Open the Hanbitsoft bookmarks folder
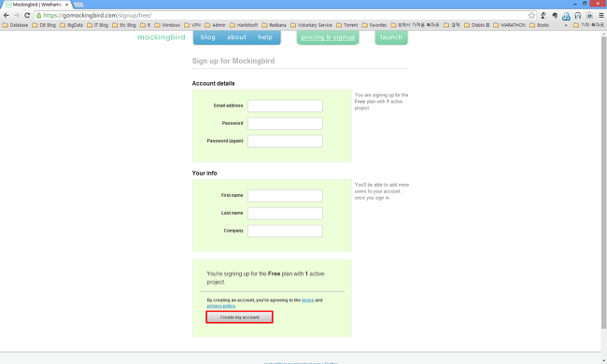Viewport: 607px width, 364px height. 244,25
